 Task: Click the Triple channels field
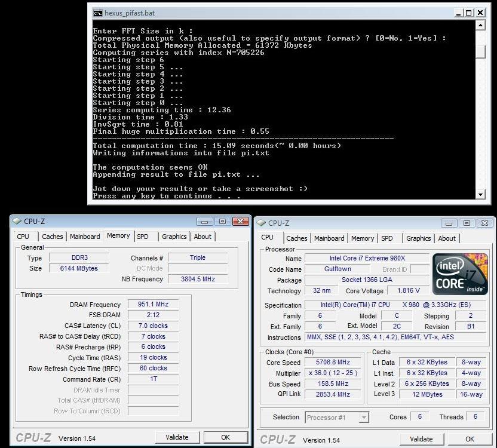pyautogui.click(x=198, y=257)
